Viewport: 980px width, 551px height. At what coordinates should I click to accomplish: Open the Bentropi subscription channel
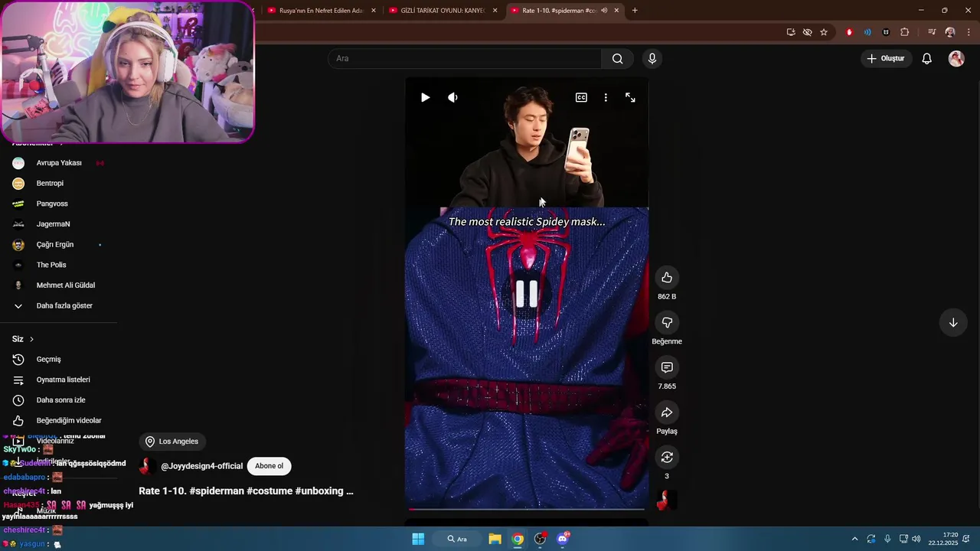click(50, 184)
